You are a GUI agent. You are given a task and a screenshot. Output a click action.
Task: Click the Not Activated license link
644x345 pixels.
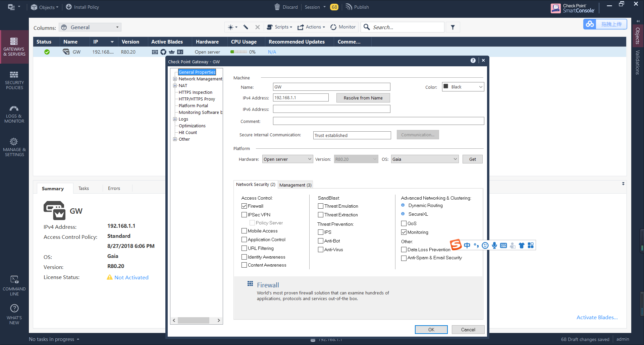click(x=131, y=277)
